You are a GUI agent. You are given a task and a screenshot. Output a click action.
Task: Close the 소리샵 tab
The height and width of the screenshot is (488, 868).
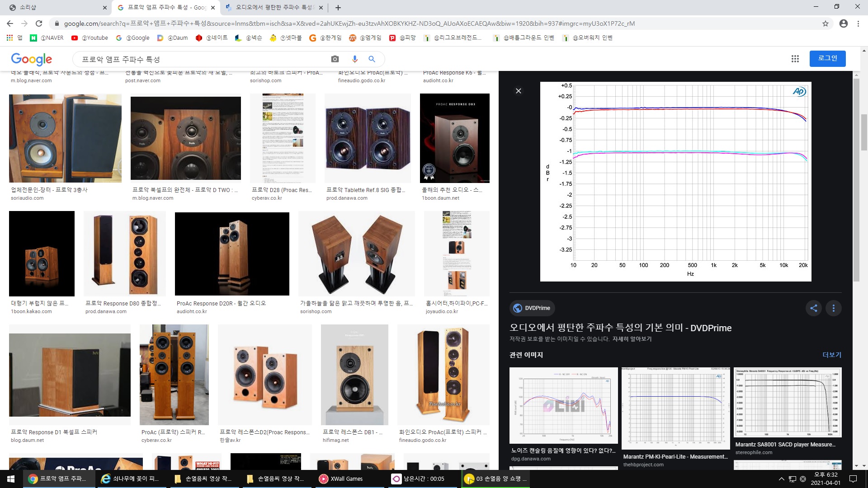coord(105,7)
